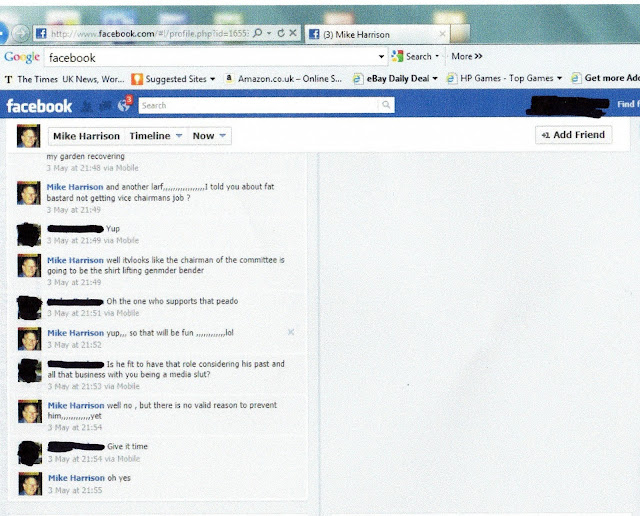Expand HP Games dropdown arrow

(559, 78)
